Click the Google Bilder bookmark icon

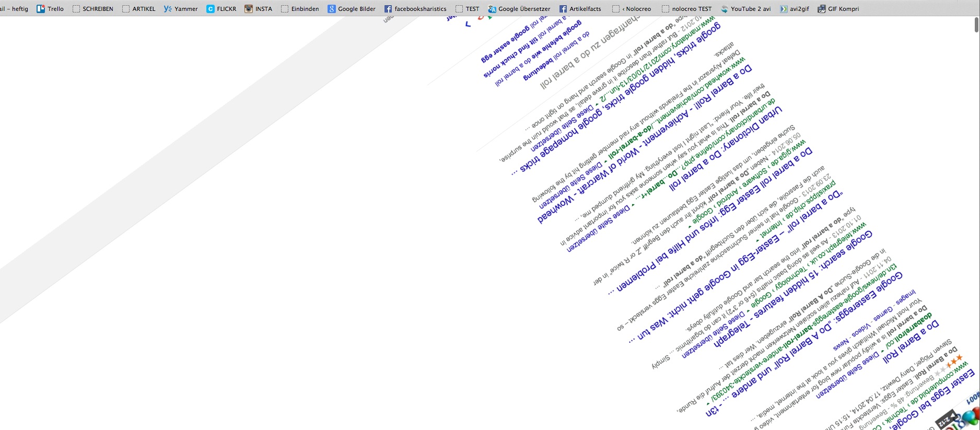[x=332, y=9]
